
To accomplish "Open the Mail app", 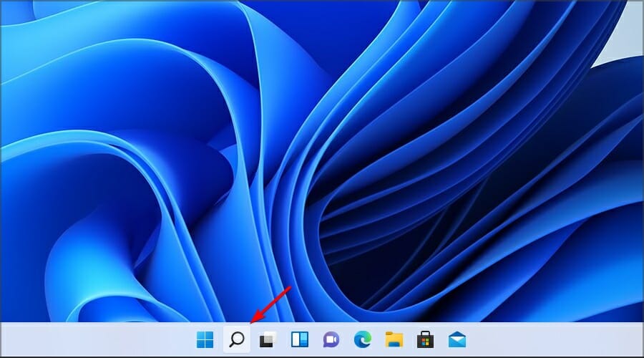I will [x=457, y=339].
